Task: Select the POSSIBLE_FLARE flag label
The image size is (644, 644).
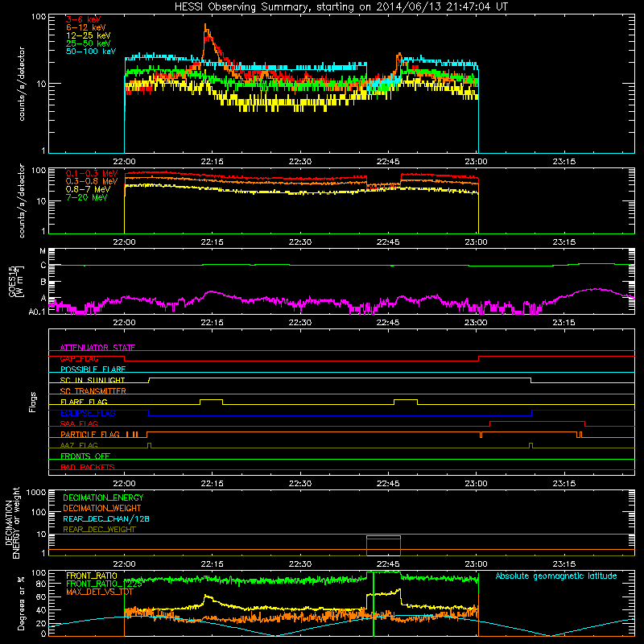Action: (93, 369)
